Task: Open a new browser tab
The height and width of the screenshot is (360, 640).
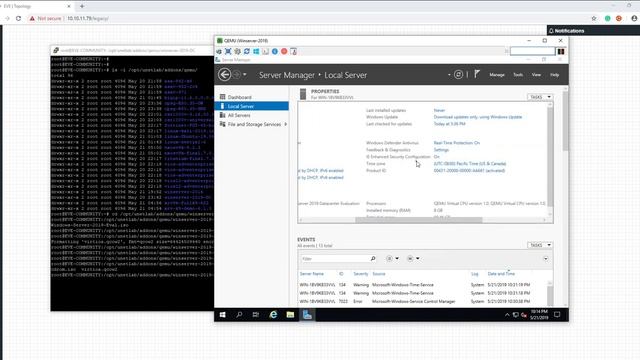Action: click(82, 6)
